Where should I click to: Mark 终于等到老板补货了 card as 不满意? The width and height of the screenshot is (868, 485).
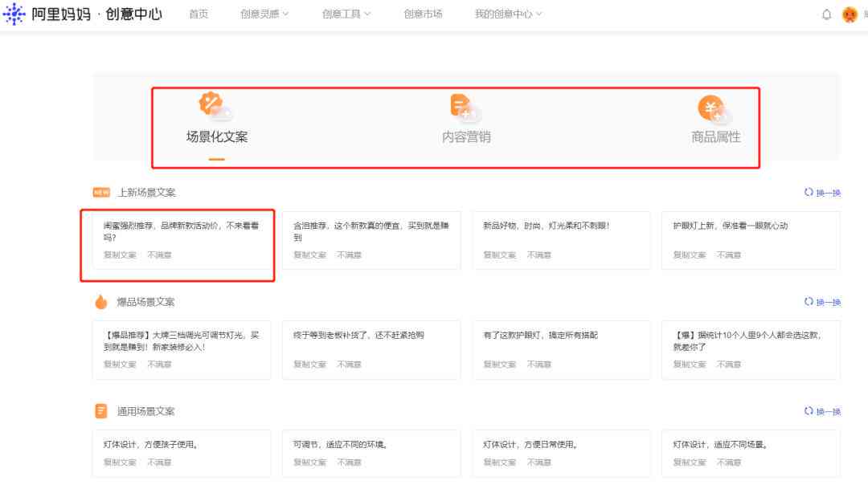[x=350, y=365]
